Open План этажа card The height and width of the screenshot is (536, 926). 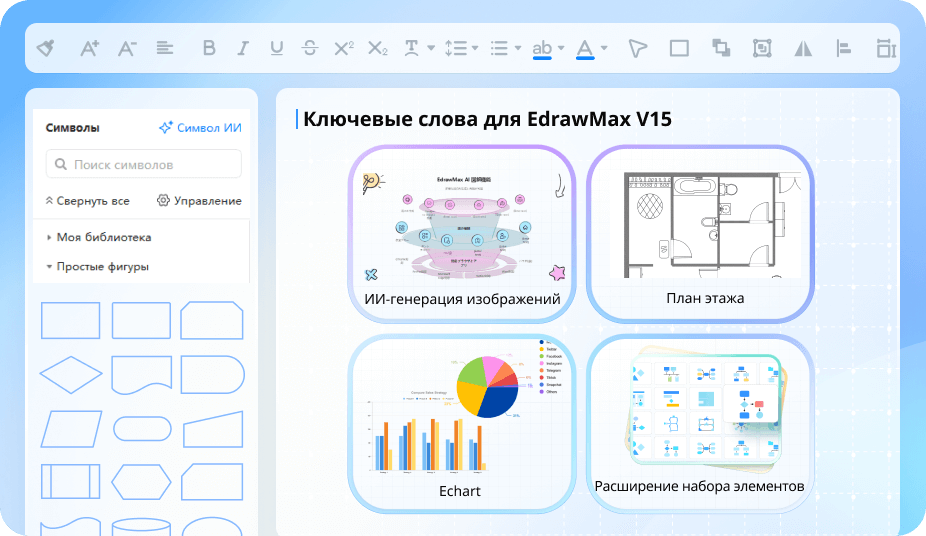click(x=700, y=234)
